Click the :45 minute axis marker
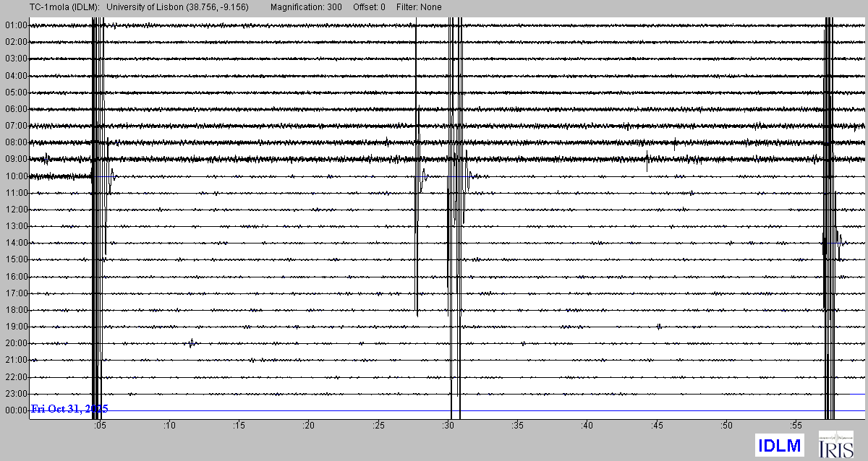Image resolution: width=868 pixels, height=461 pixels. 657,426
